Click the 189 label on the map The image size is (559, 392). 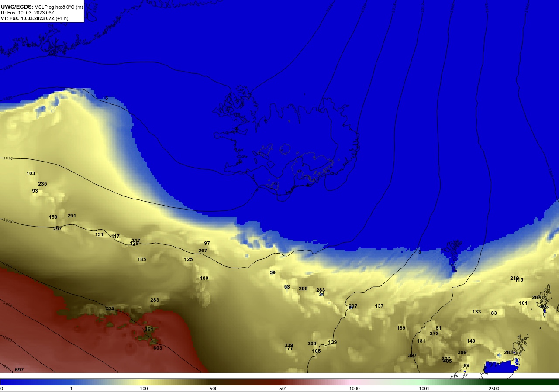(401, 328)
